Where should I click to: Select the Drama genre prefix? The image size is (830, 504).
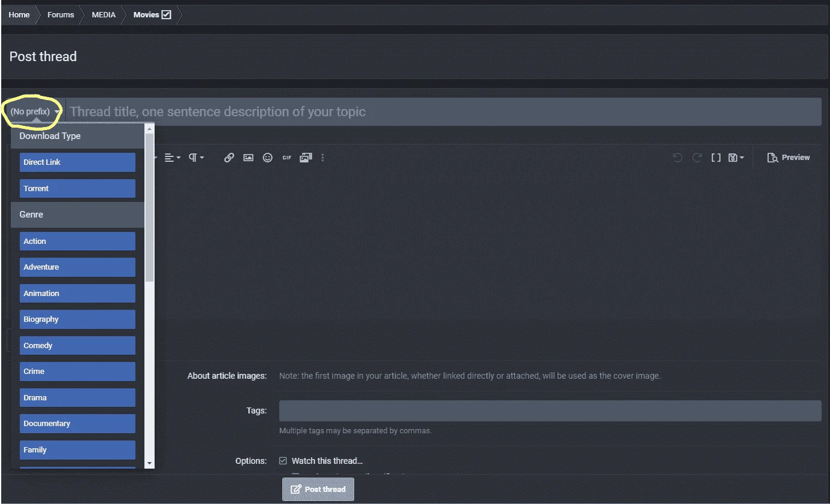(77, 397)
